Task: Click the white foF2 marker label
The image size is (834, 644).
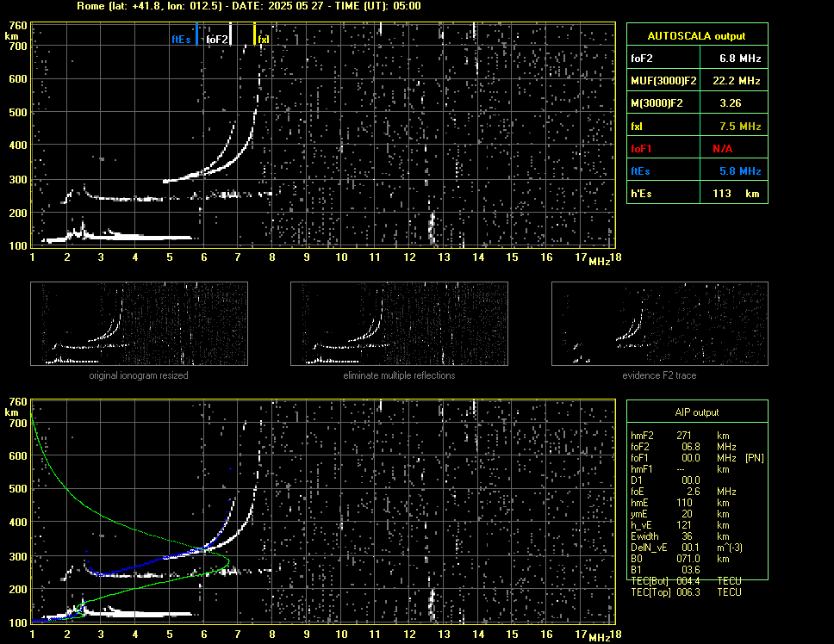Action: coord(217,40)
